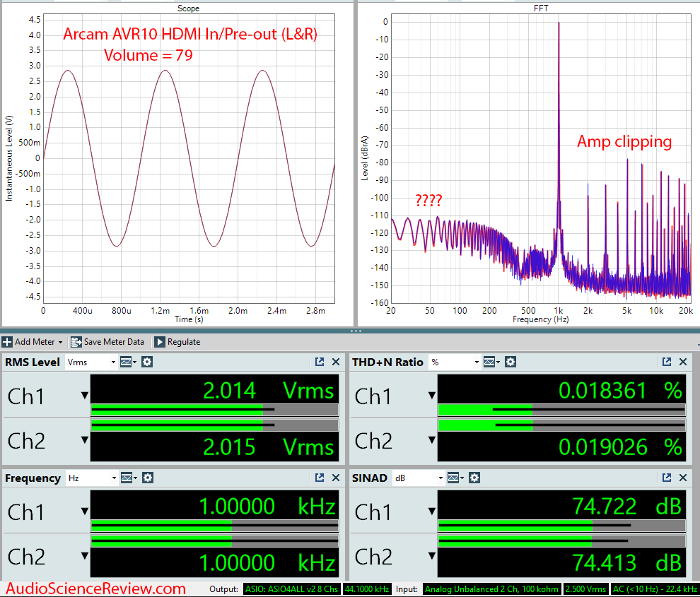The image size is (700, 597).
Task: Click the panel splitter grip dots
Action: [356, 331]
